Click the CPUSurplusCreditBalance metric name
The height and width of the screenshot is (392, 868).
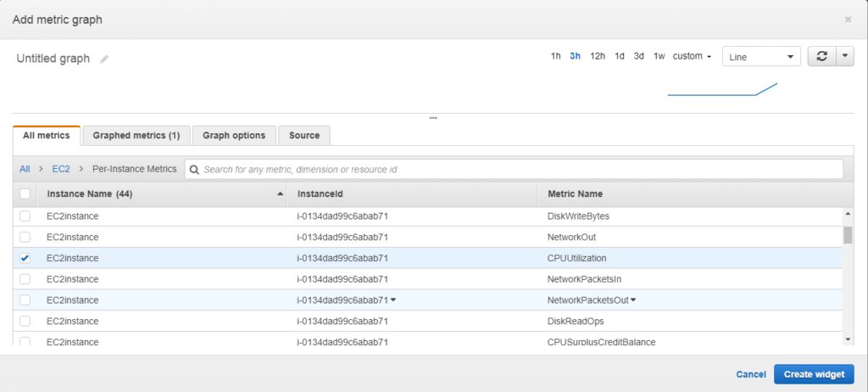(x=601, y=342)
